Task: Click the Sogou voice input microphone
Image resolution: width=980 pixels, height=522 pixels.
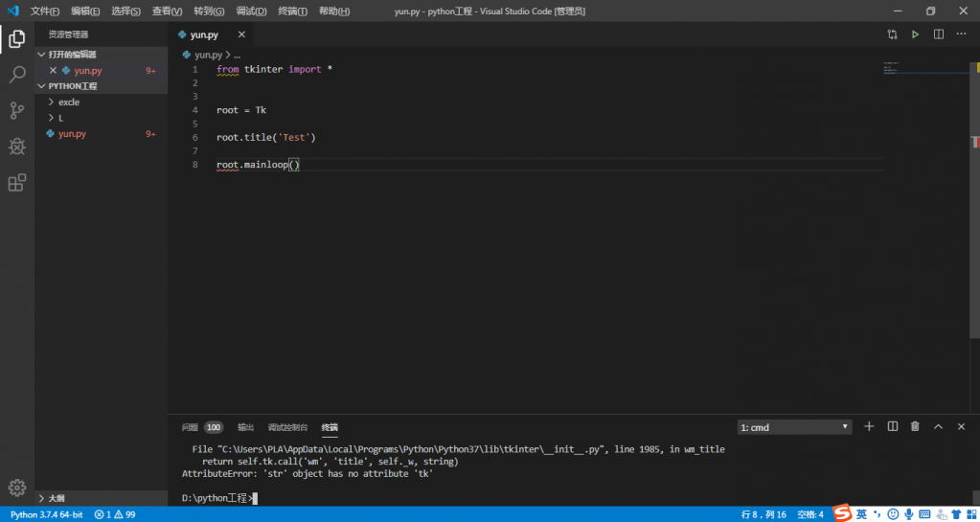Action: tap(907, 514)
